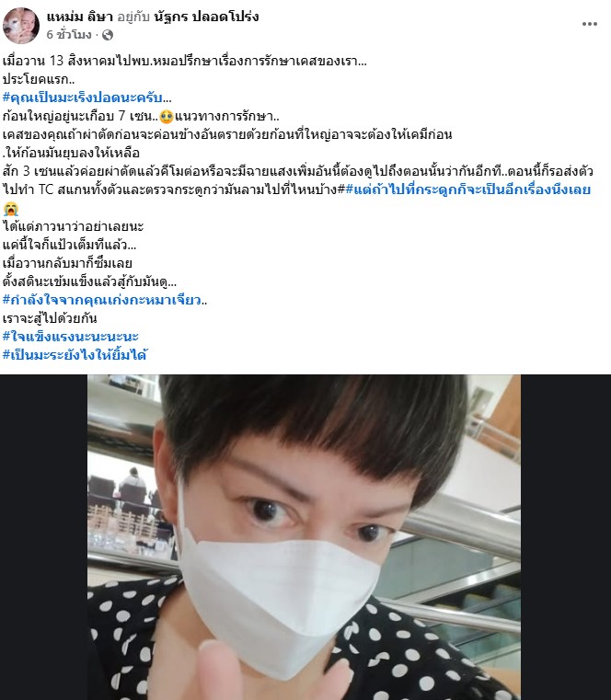Screen dimensions: 611x700
Task: Click the loudly crying face emoji
Action: click(x=10, y=209)
